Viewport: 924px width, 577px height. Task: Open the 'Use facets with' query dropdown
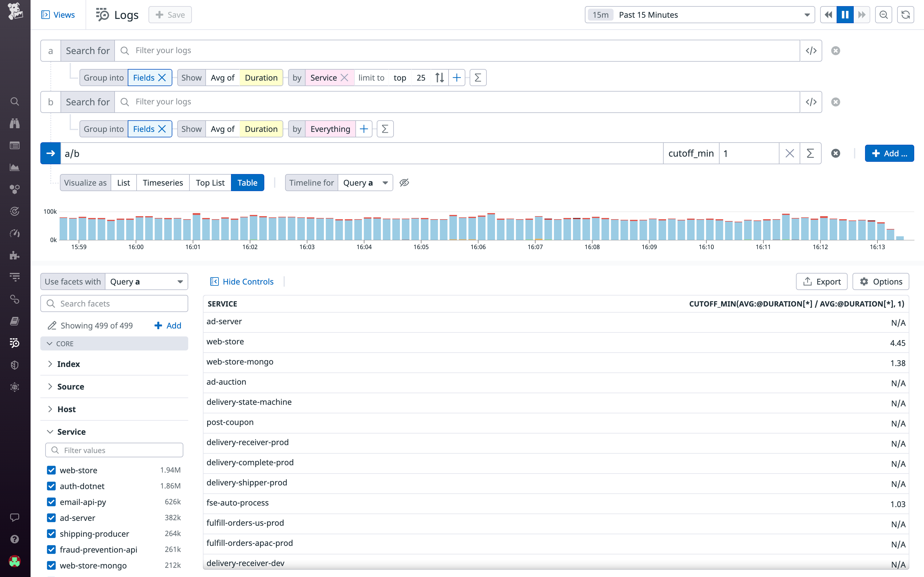[x=146, y=281]
